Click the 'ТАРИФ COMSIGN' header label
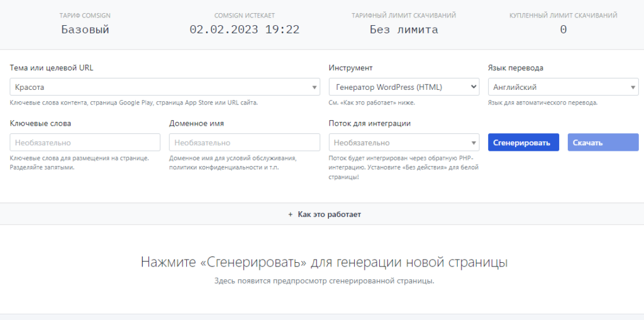Image resolution: width=644 pixels, height=320 pixels. pos(85,16)
